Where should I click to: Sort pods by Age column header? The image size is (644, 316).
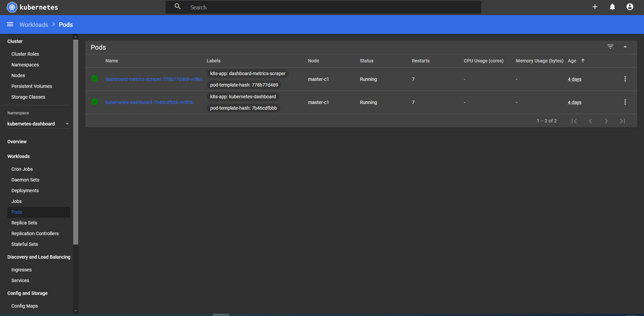point(572,61)
